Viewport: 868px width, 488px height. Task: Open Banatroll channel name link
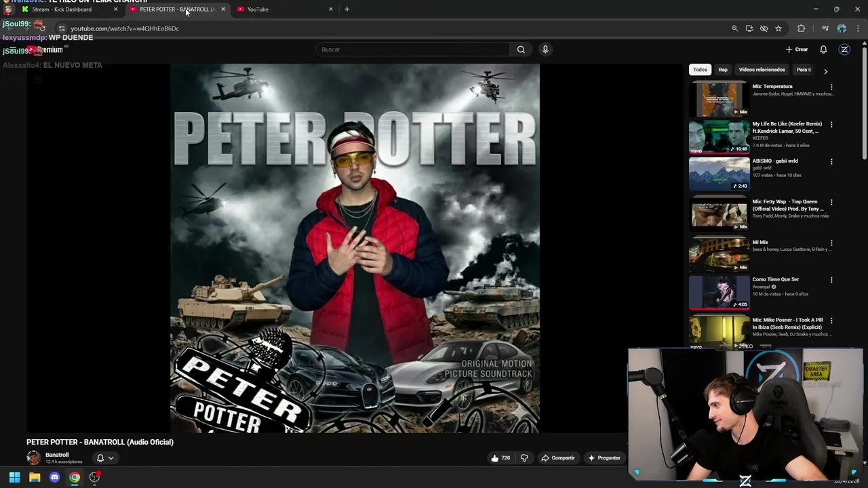[57, 455]
